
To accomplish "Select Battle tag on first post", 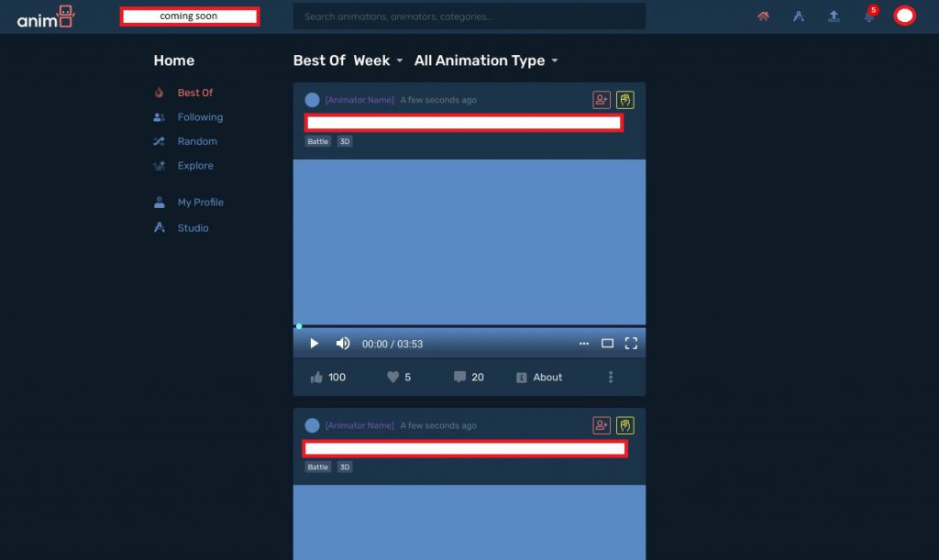I will 318,141.
